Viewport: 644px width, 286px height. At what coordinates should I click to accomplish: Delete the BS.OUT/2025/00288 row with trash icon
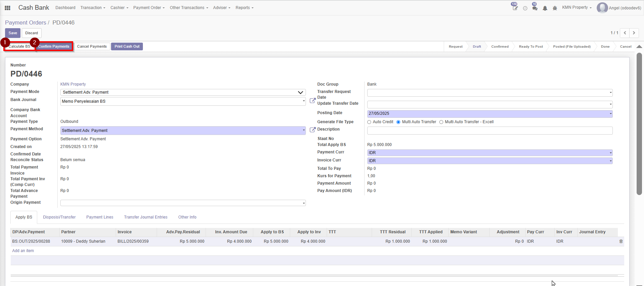pos(621,241)
